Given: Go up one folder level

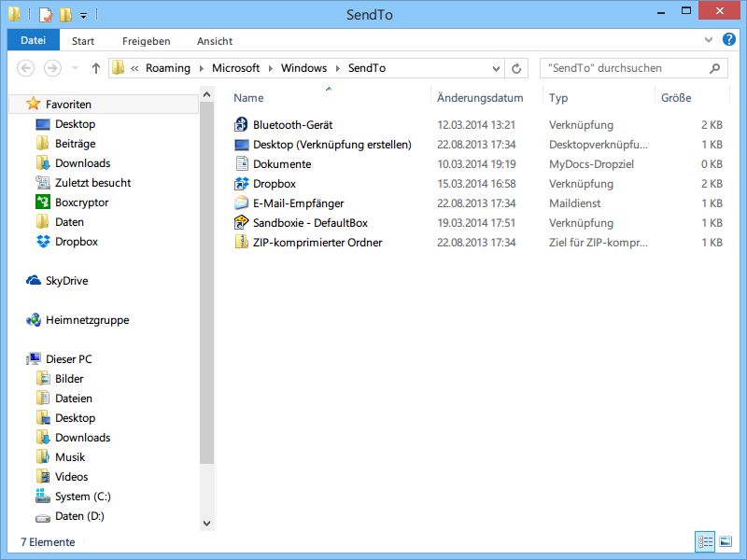Looking at the screenshot, I should (x=96, y=68).
